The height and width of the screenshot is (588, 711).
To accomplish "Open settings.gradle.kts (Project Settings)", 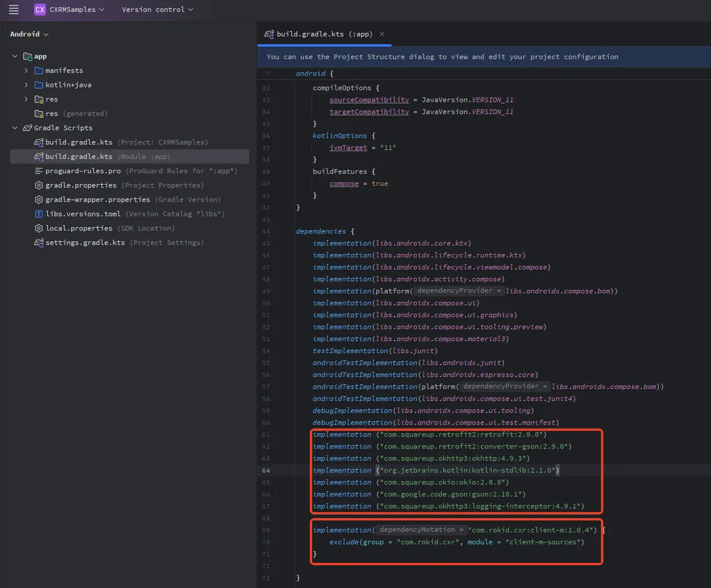I will pos(125,243).
